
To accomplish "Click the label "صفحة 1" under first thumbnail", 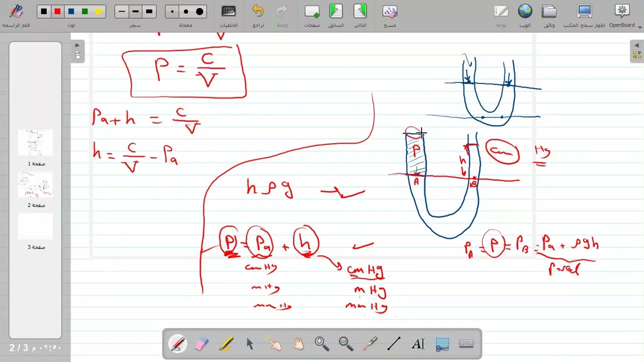I will click(36, 164).
